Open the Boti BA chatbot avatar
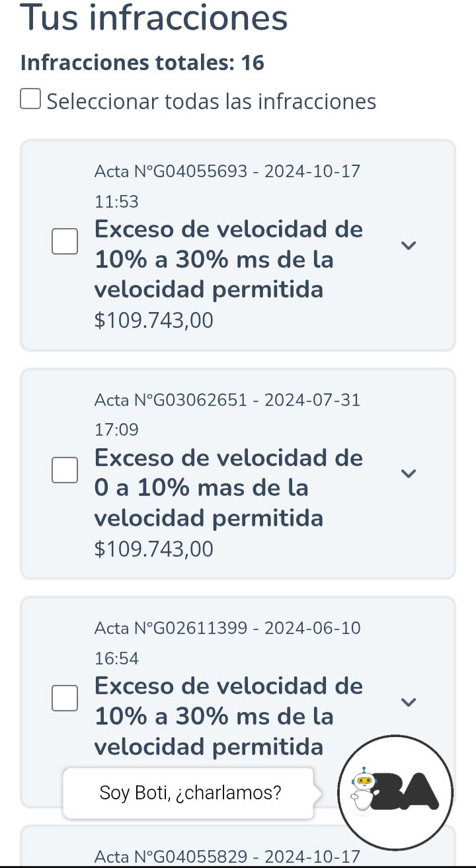 [x=395, y=792]
